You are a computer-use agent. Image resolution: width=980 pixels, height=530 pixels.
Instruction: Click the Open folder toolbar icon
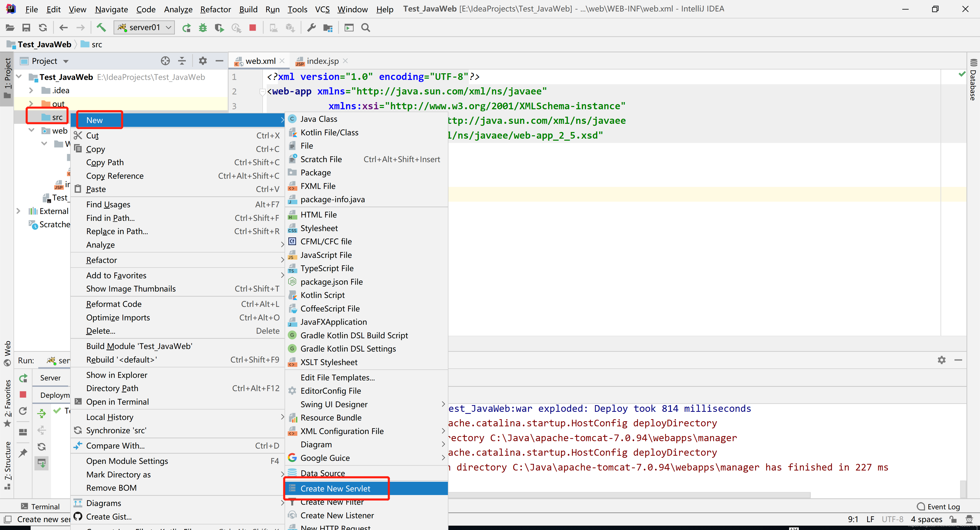point(10,27)
